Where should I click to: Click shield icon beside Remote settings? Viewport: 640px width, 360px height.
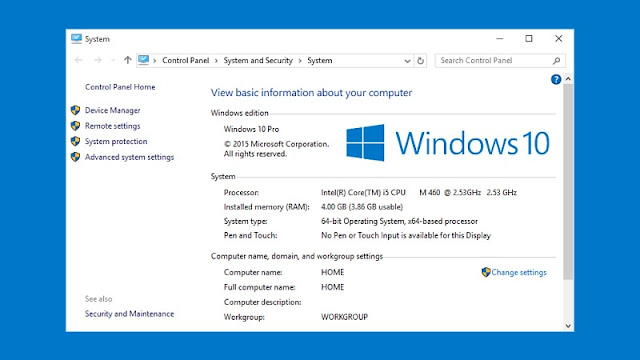[x=75, y=125]
